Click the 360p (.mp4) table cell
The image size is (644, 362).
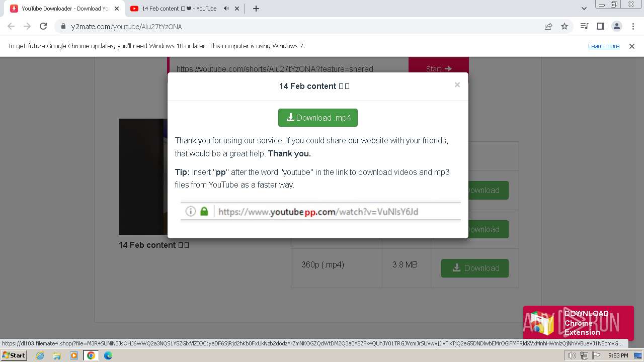pyautogui.click(x=336, y=268)
